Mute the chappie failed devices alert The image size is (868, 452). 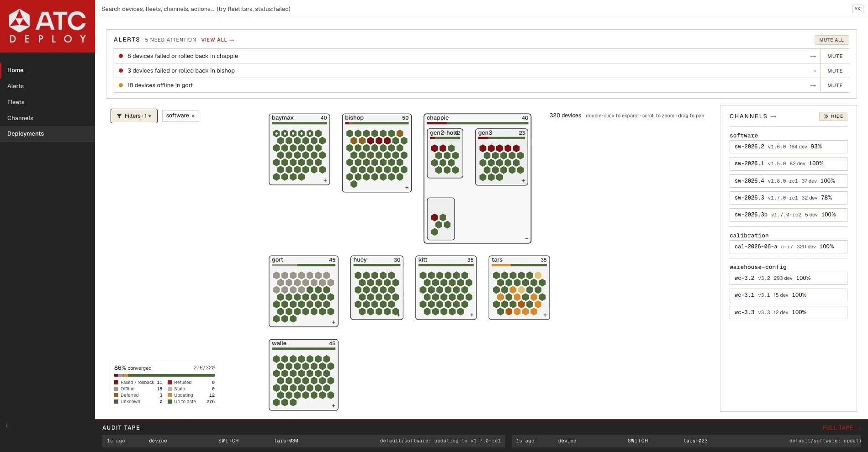point(835,56)
